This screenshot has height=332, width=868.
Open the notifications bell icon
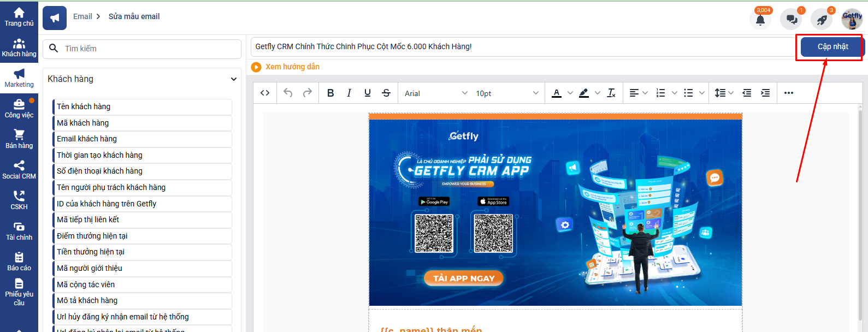(760, 20)
